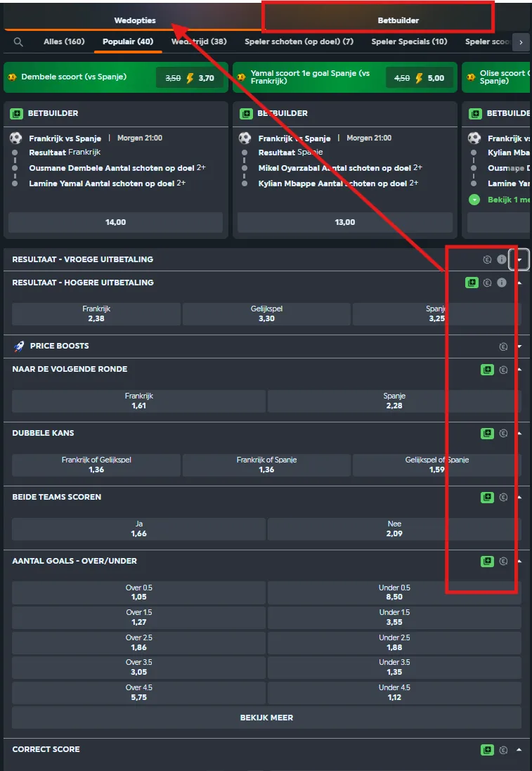This screenshot has width=532, height=771.
Task: Switch to the Wedopties tab
Action: (135, 20)
